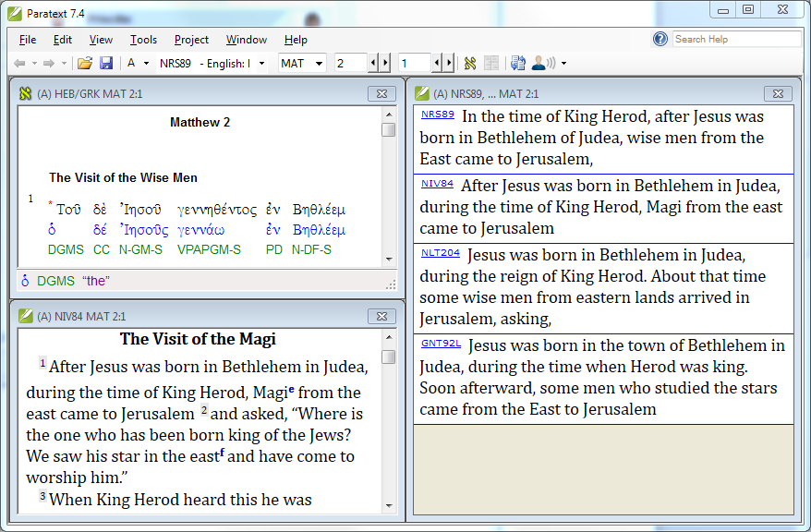Image resolution: width=811 pixels, height=532 pixels.
Task: Open the Help menu
Action: coord(296,40)
